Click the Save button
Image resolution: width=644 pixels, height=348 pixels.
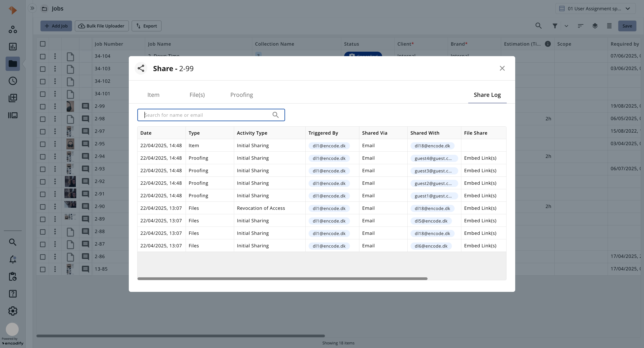(x=627, y=26)
